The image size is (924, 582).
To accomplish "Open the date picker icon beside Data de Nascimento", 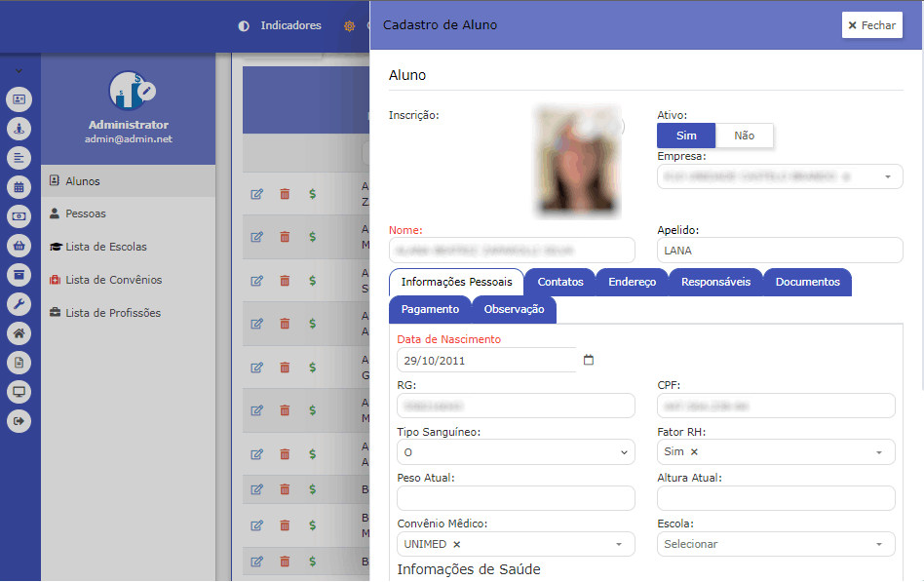I will click(x=589, y=359).
